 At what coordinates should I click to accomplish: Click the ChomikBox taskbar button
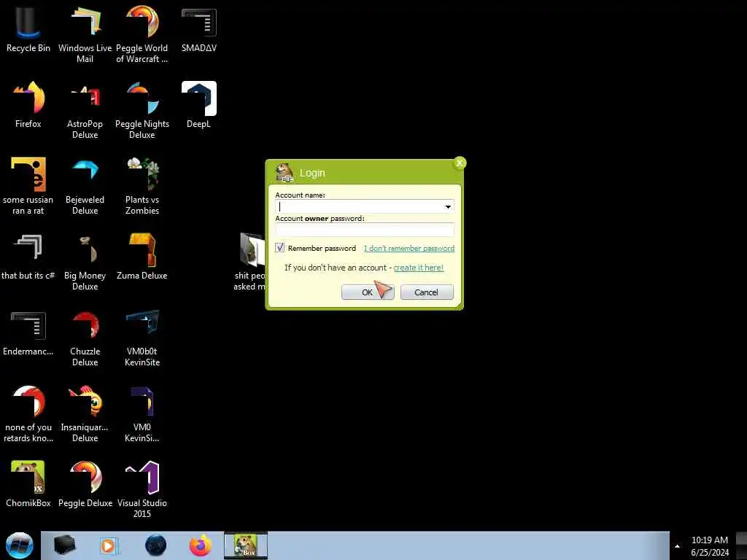[246, 545]
